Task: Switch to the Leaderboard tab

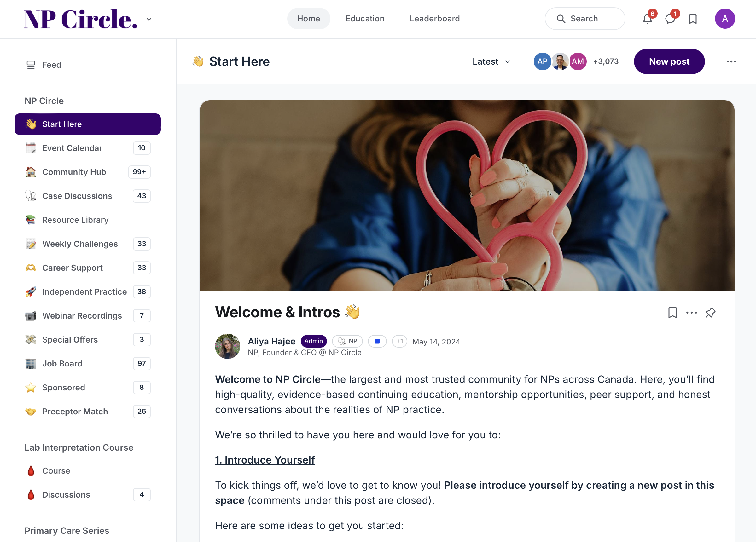Action: [x=435, y=19]
